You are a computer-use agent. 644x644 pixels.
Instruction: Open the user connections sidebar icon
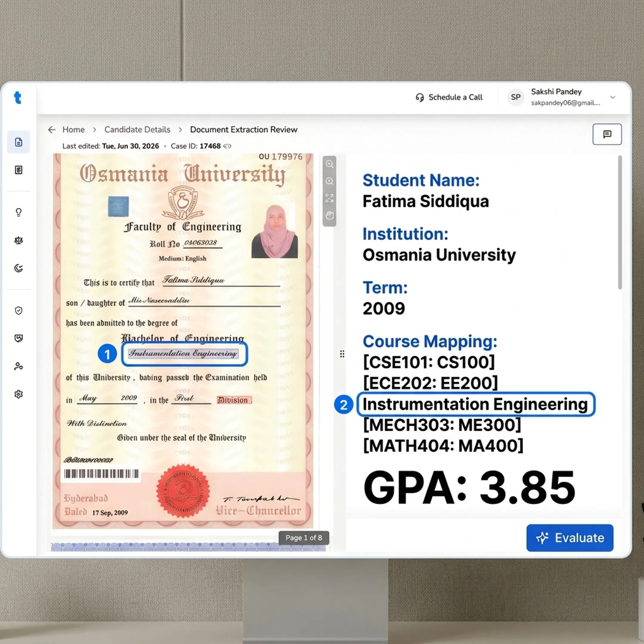(19, 366)
